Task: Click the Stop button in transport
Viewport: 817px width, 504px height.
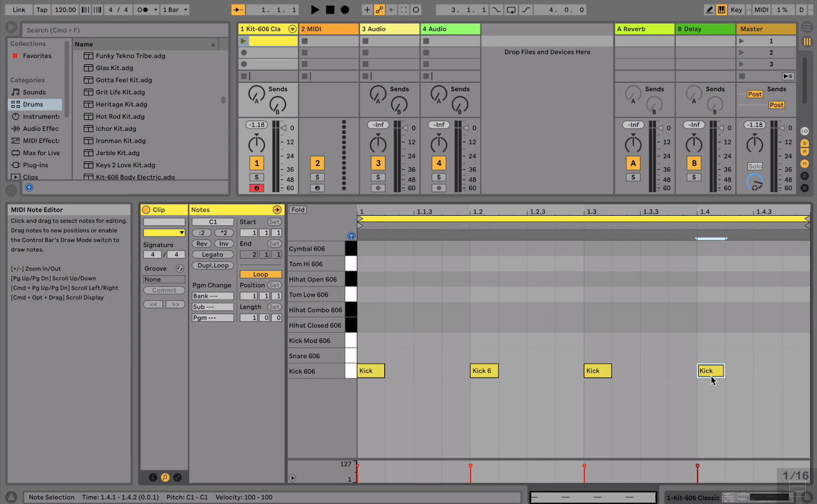Action: pyautogui.click(x=330, y=10)
